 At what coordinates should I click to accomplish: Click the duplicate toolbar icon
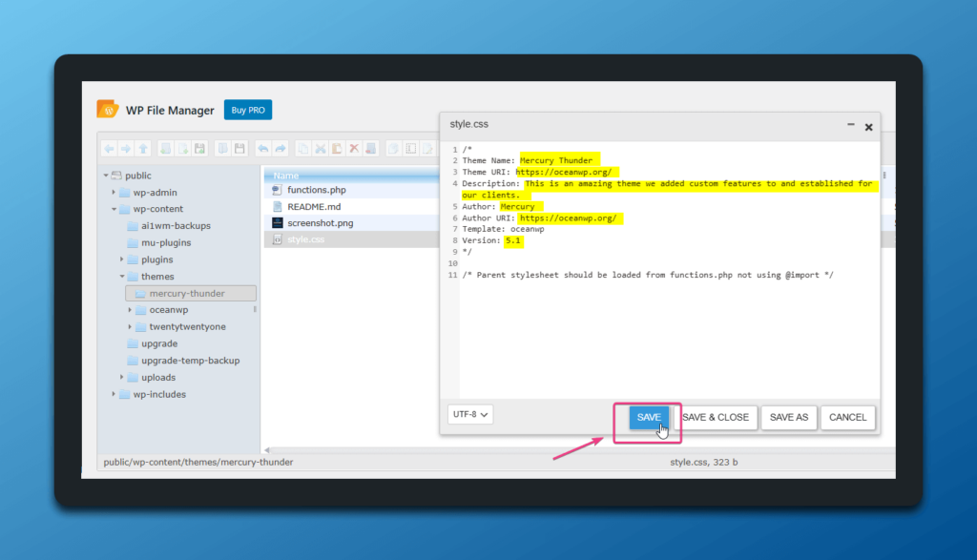pyautogui.click(x=394, y=148)
